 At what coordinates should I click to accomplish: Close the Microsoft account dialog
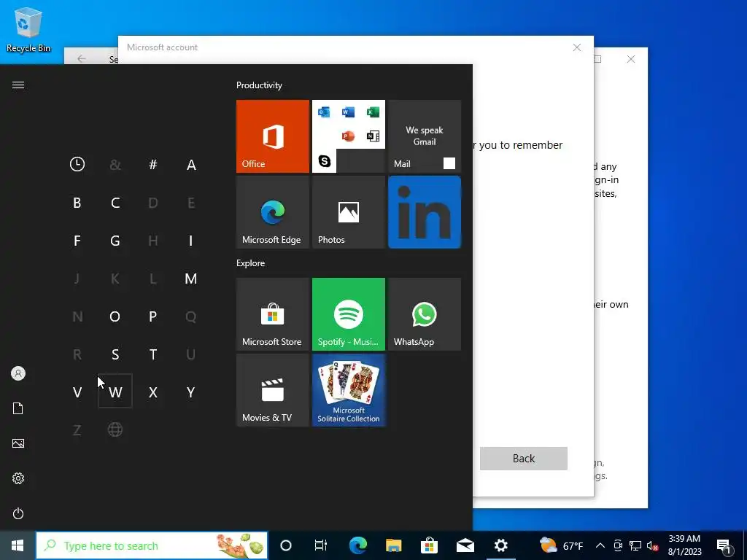click(x=577, y=47)
